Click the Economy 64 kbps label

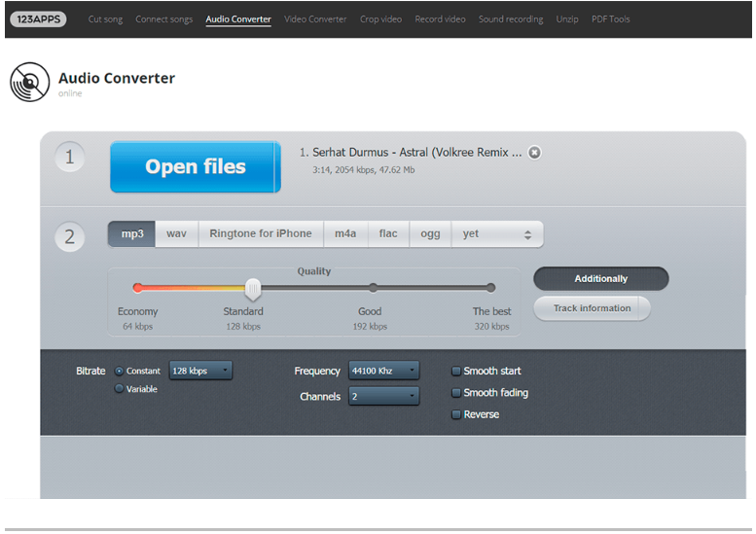click(x=137, y=319)
